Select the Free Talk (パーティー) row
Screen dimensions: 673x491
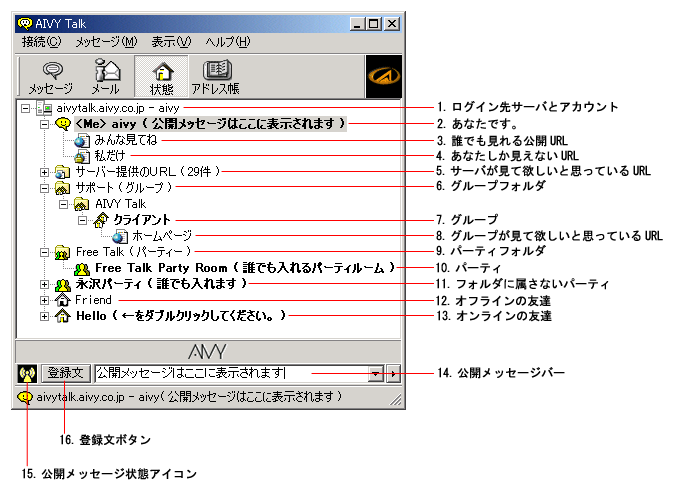click(x=133, y=252)
